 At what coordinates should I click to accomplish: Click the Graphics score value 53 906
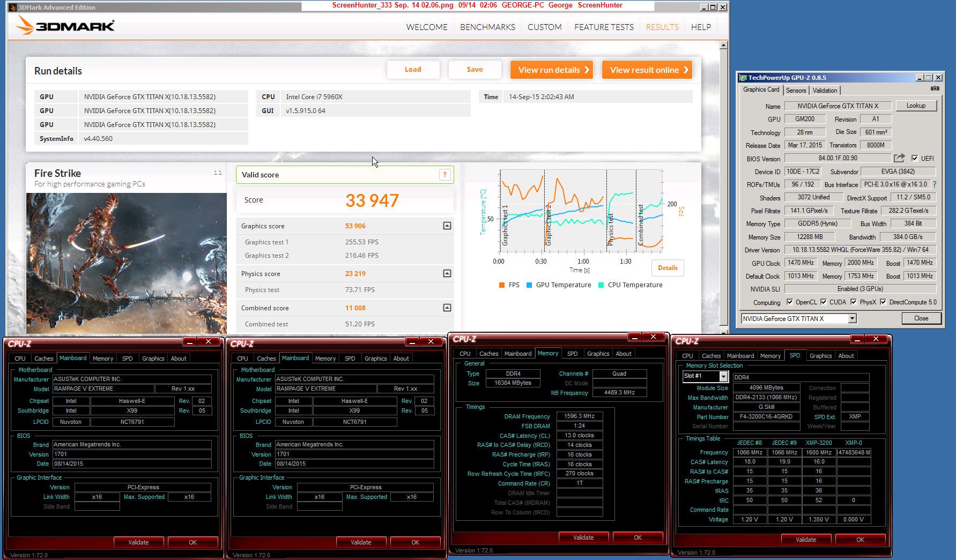tap(355, 226)
